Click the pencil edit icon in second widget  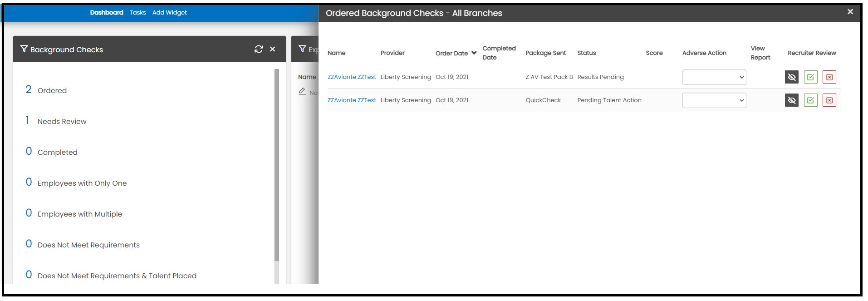tap(302, 92)
